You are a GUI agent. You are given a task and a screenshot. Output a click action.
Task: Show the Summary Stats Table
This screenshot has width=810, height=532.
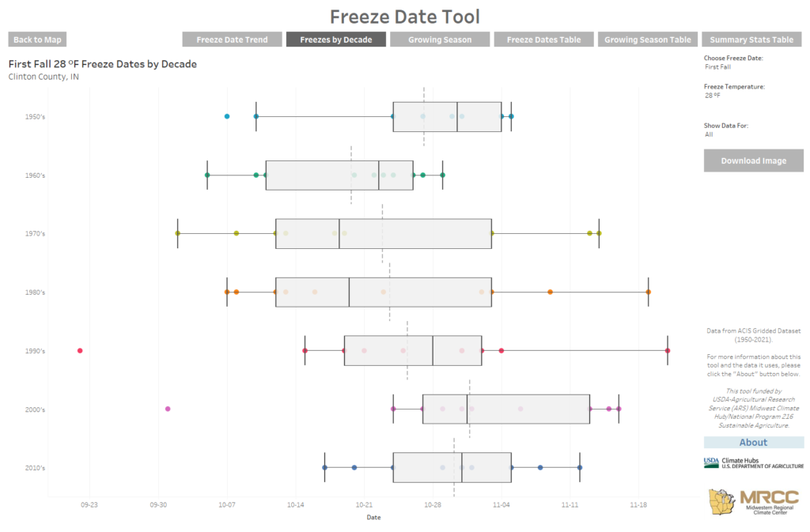pyautogui.click(x=751, y=39)
